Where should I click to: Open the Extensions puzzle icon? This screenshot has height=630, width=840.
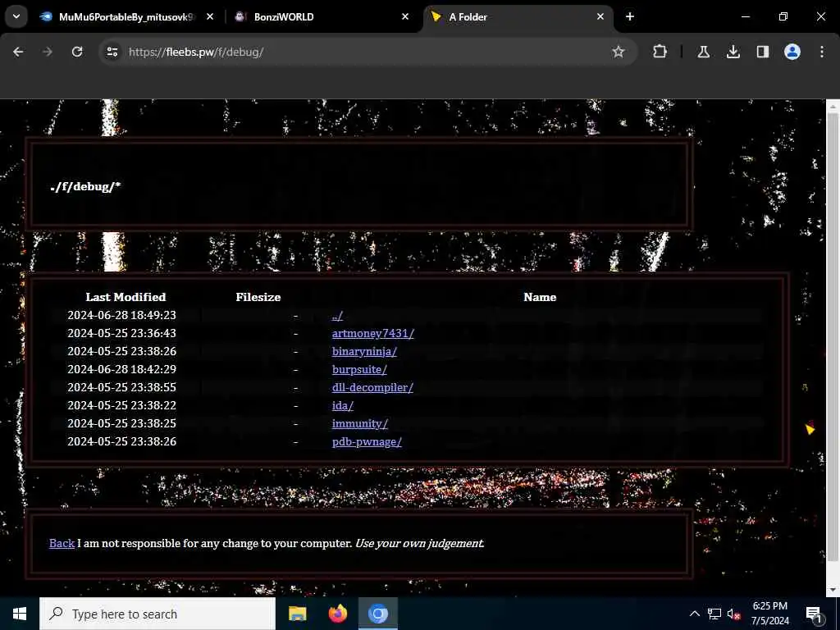pos(660,52)
